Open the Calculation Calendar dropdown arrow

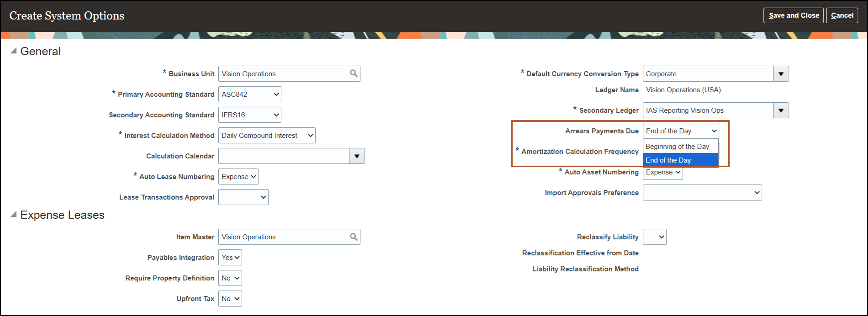click(x=357, y=156)
